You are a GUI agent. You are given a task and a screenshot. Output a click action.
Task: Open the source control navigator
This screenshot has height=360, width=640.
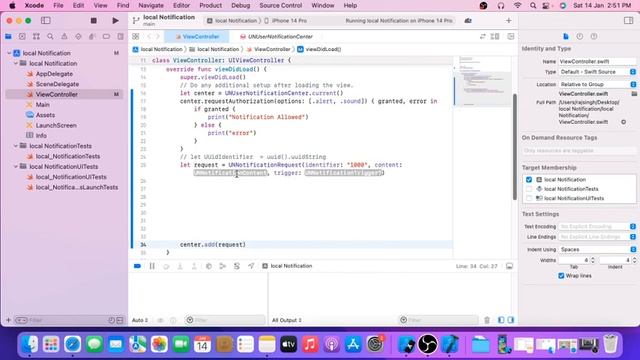point(22,36)
